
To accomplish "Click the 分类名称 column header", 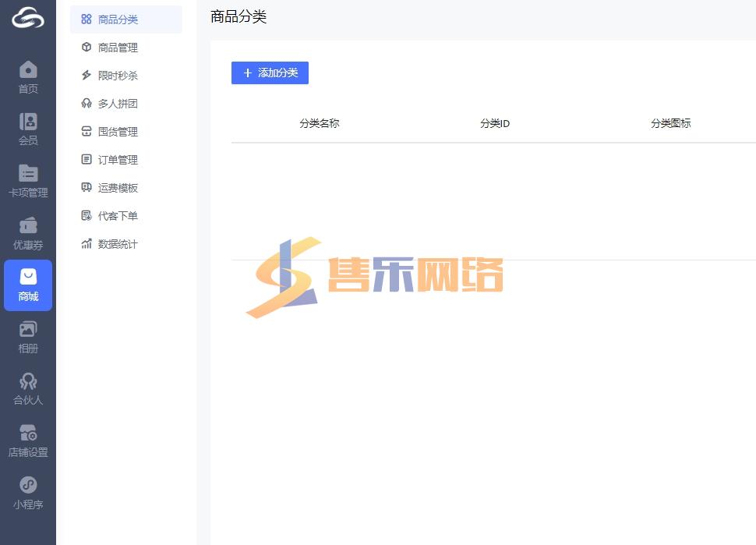I will (320, 123).
